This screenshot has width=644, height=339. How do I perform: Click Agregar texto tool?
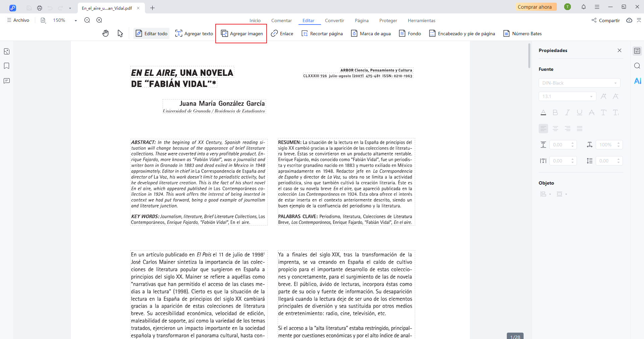click(x=194, y=34)
